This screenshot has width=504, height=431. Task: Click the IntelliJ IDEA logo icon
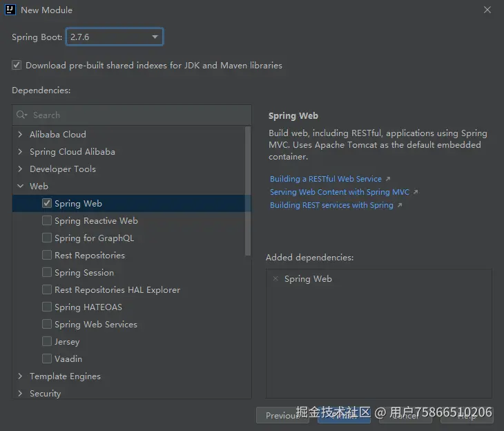pyautogui.click(x=10, y=10)
